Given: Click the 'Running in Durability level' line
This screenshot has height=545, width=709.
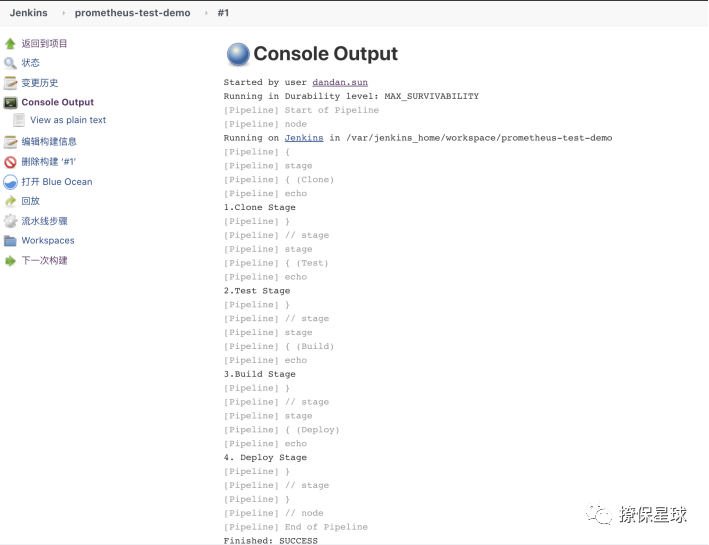Looking at the screenshot, I should tap(351, 96).
